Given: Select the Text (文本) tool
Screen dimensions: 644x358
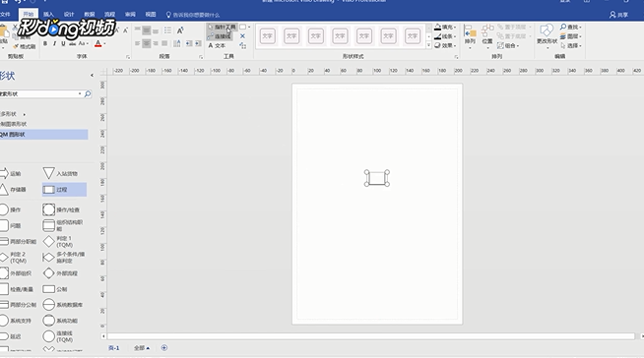Looking at the screenshot, I should click(x=217, y=45).
